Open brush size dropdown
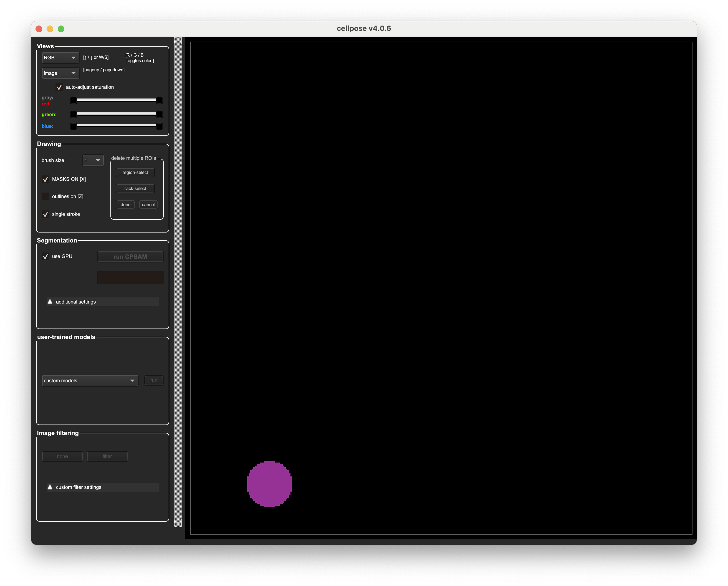This screenshot has width=728, height=586. click(93, 160)
